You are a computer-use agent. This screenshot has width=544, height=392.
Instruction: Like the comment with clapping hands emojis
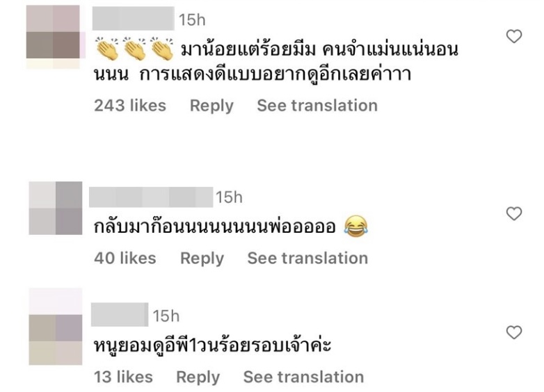(514, 36)
